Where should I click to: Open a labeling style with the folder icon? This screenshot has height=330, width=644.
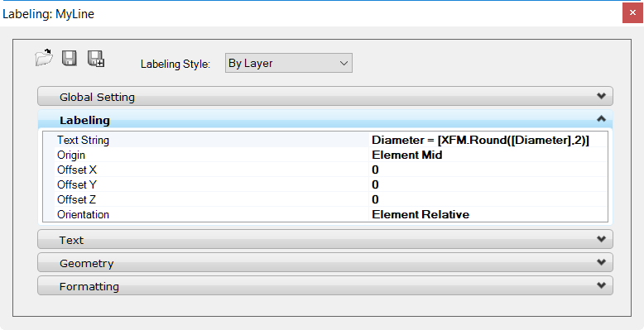[x=44, y=58]
